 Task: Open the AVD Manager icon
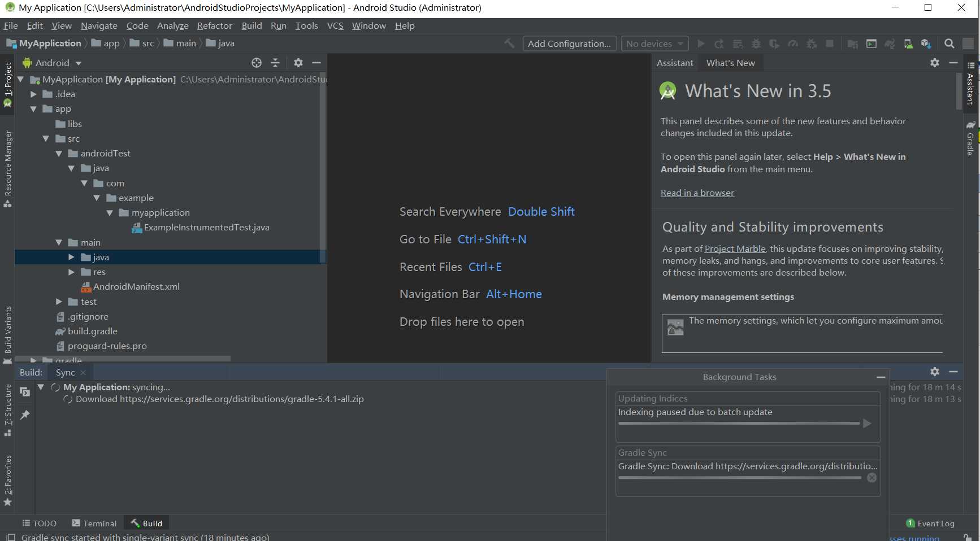coord(908,43)
